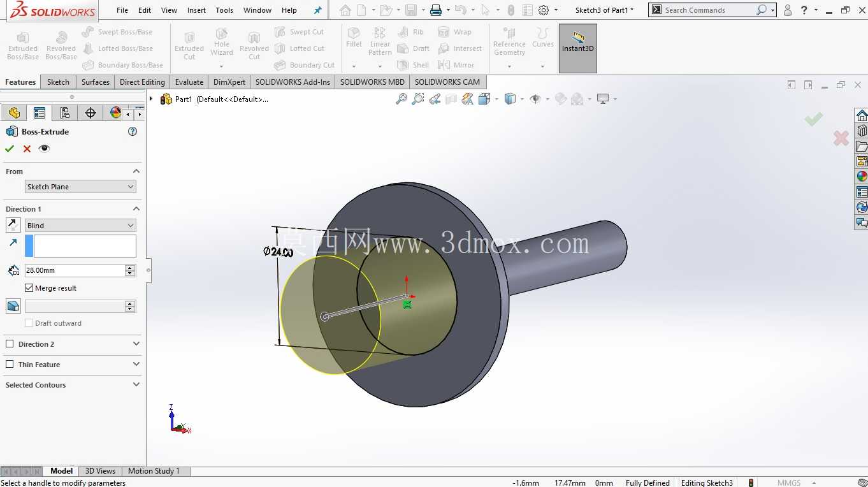Expand Selected Contours section

click(x=136, y=385)
